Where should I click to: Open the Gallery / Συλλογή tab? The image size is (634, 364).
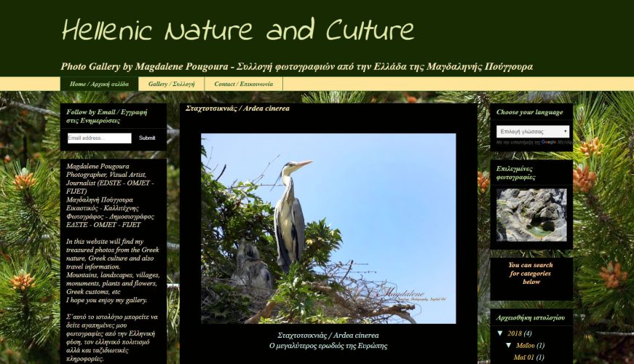(x=172, y=84)
